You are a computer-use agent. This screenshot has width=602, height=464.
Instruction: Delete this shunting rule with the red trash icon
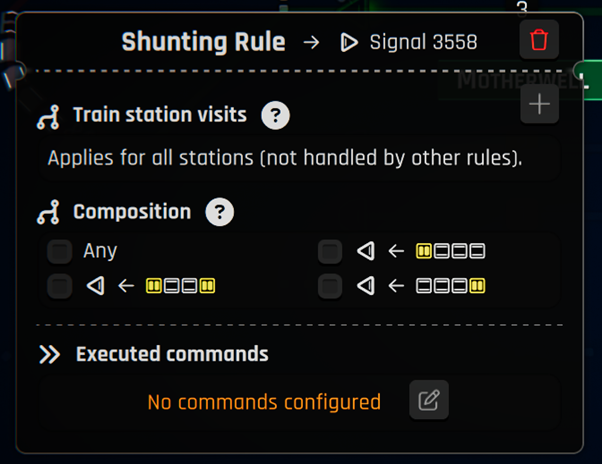[x=539, y=40]
